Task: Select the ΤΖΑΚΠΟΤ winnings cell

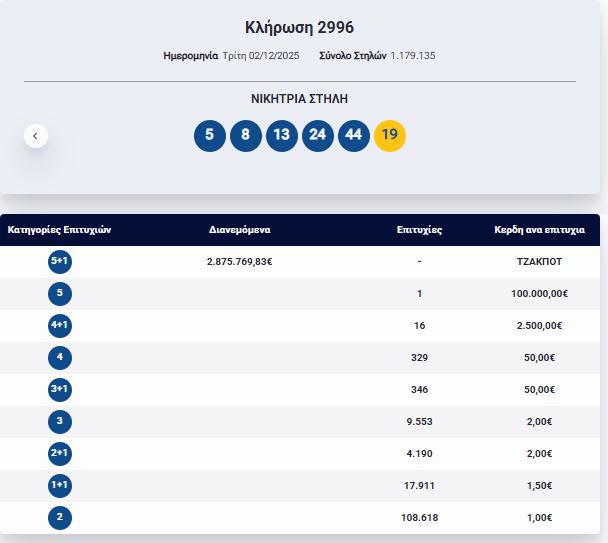Action: point(539,261)
